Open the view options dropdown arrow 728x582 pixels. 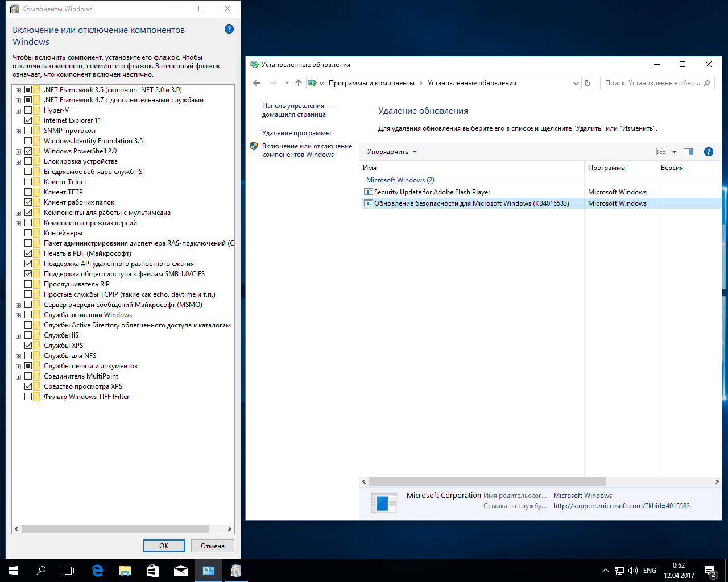coord(674,152)
